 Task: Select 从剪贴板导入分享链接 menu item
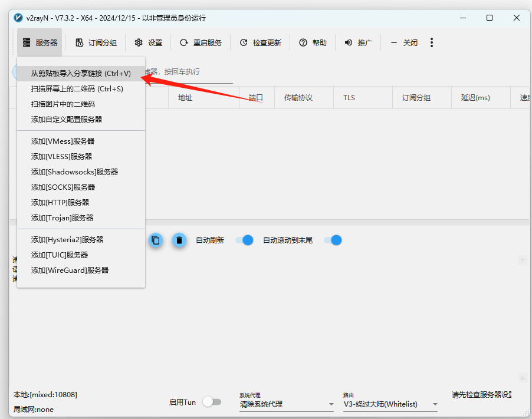[x=81, y=74]
